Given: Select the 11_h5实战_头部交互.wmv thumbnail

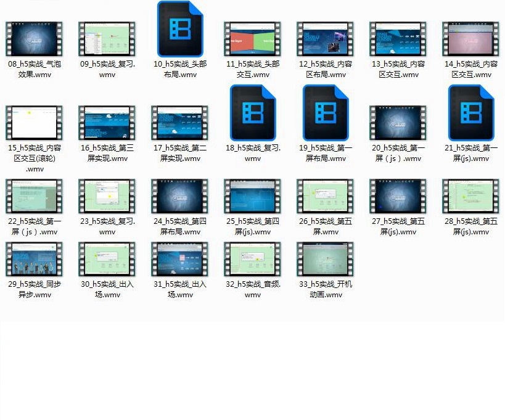Looking at the screenshot, I should coord(252,39).
